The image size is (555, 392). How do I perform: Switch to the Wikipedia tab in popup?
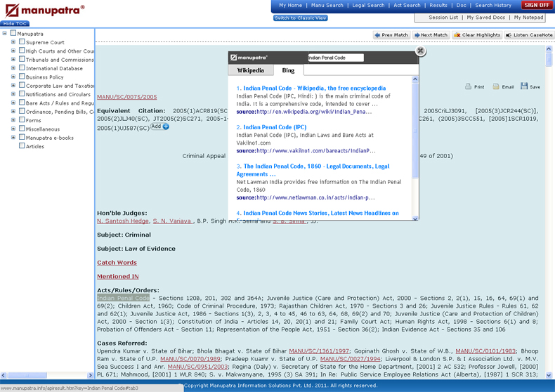coord(251,70)
